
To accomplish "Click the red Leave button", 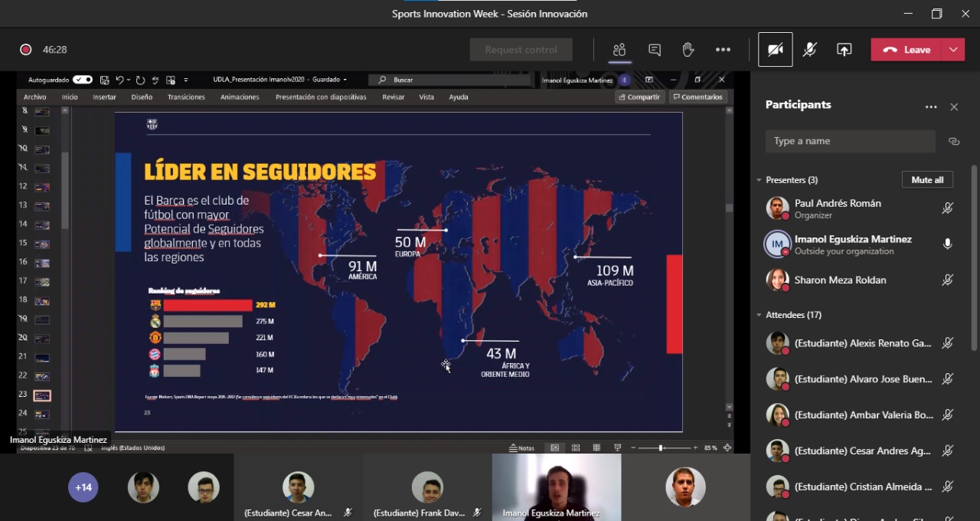I will tap(907, 50).
